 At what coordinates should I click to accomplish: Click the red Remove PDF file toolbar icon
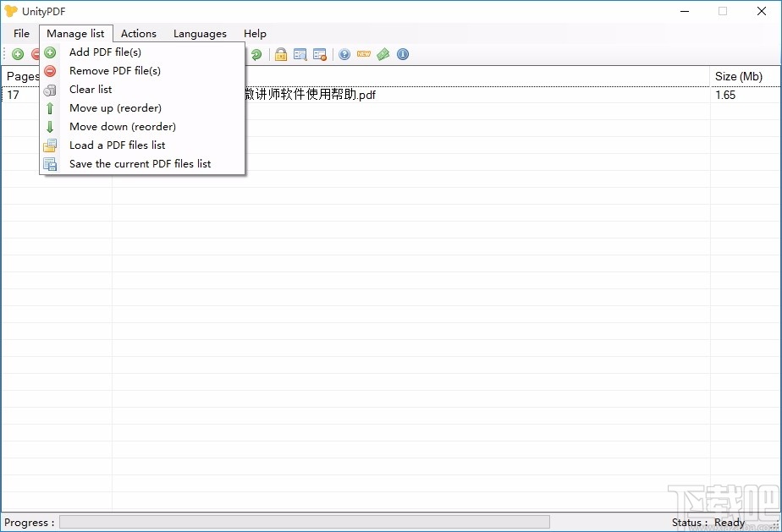click(34, 53)
